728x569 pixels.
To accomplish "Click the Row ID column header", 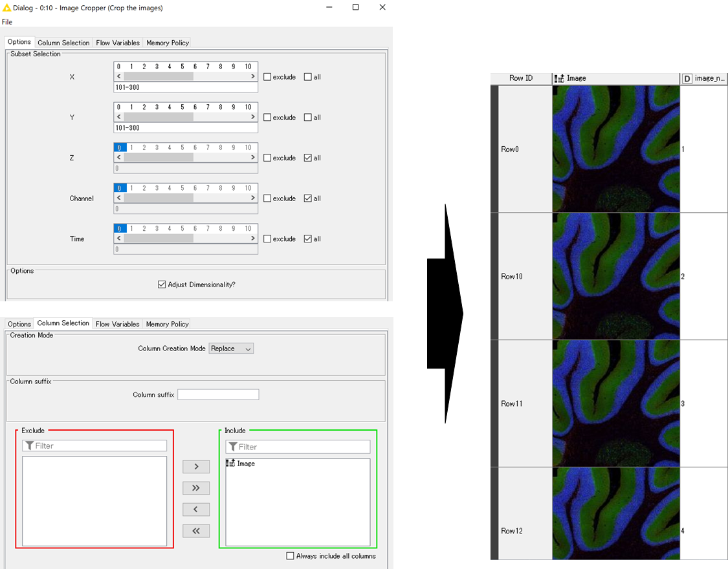I will tap(521, 78).
